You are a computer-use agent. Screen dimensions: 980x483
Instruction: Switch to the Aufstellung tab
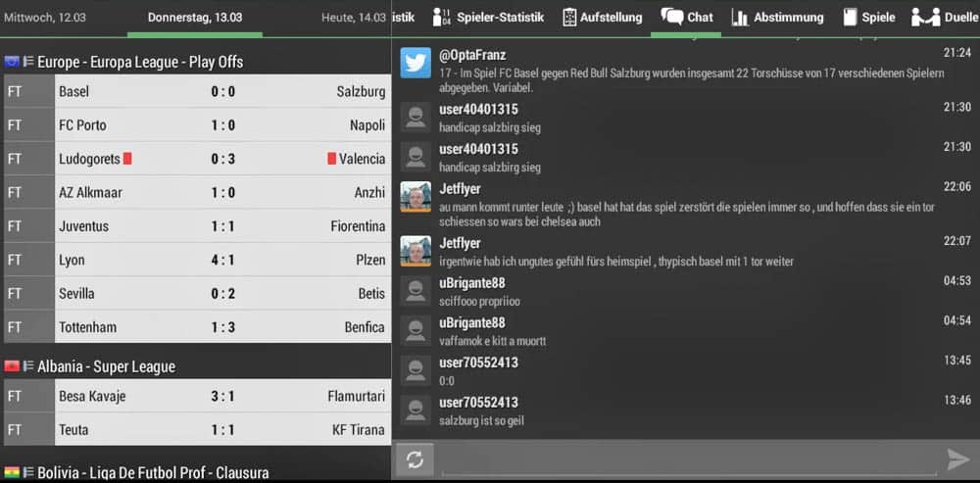tap(602, 18)
